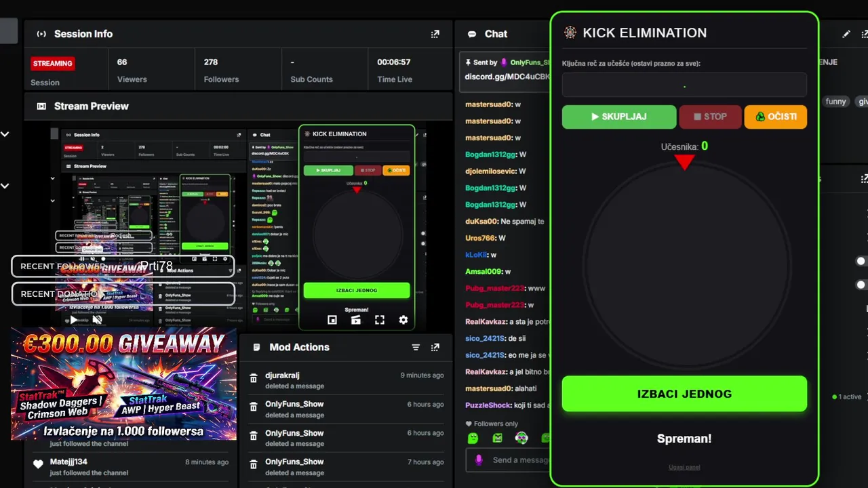Play the stream preview video
The width and height of the screenshot is (868, 488).
point(73,320)
